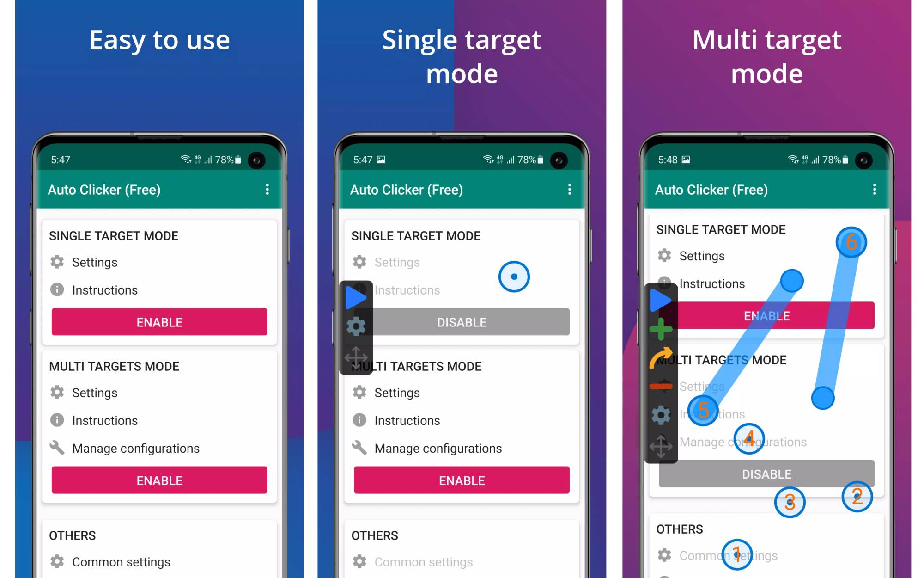Enable Single Target Mode auto clicker
This screenshot has width=924, height=578.
click(x=159, y=324)
